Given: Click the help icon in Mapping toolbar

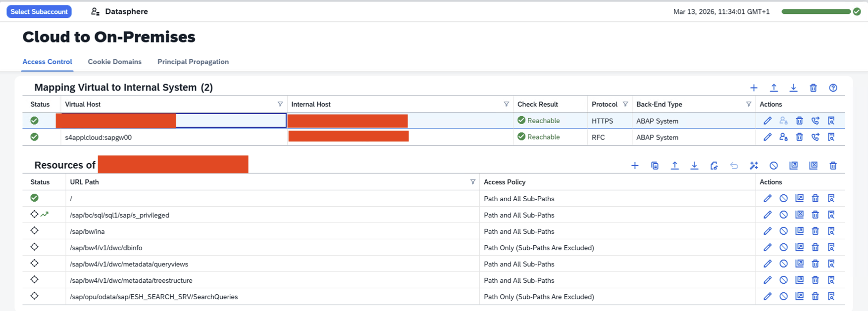Looking at the screenshot, I should pyautogui.click(x=833, y=88).
